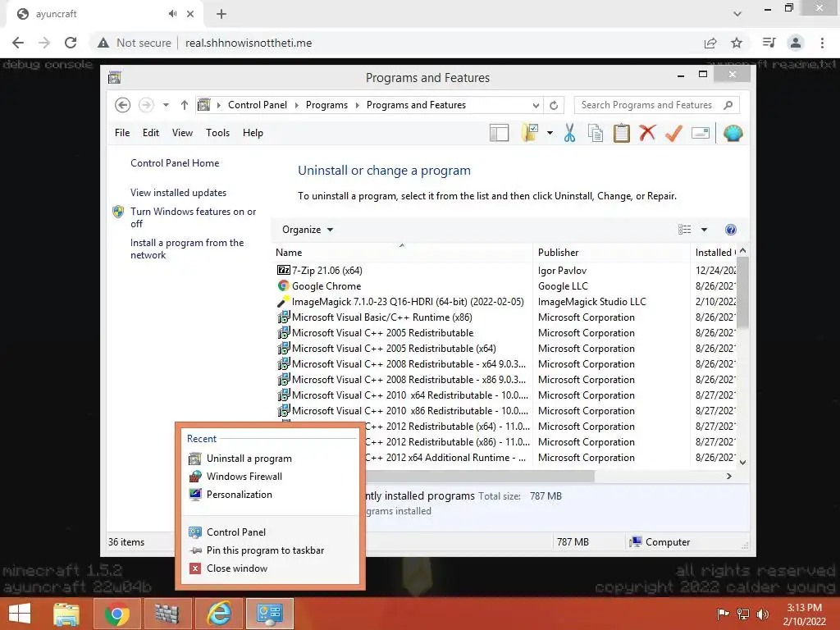Click the ImageMagick wand icon
This screenshot has height=630, width=840.
pos(283,302)
